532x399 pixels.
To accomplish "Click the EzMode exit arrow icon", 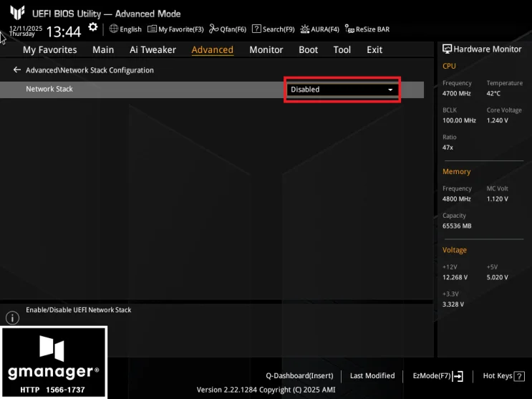I will pos(458,376).
